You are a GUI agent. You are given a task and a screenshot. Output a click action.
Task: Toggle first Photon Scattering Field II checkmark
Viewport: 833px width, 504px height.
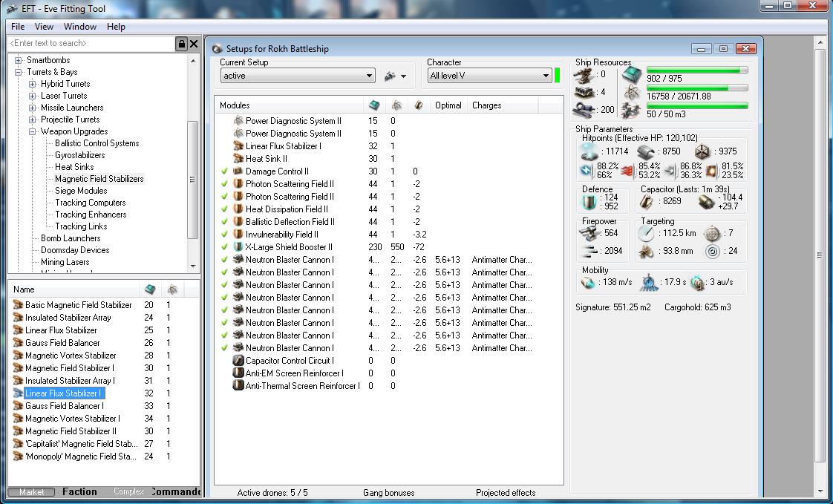pyautogui.click(x=225, y=184)
